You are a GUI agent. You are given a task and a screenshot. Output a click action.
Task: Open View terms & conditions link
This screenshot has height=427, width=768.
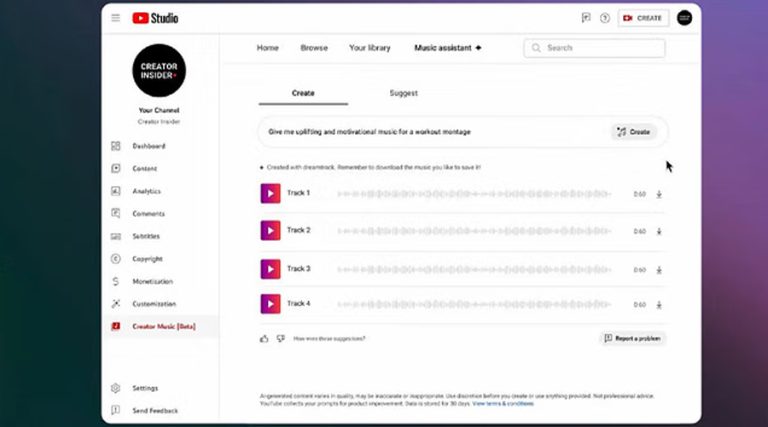click(503, 403)
